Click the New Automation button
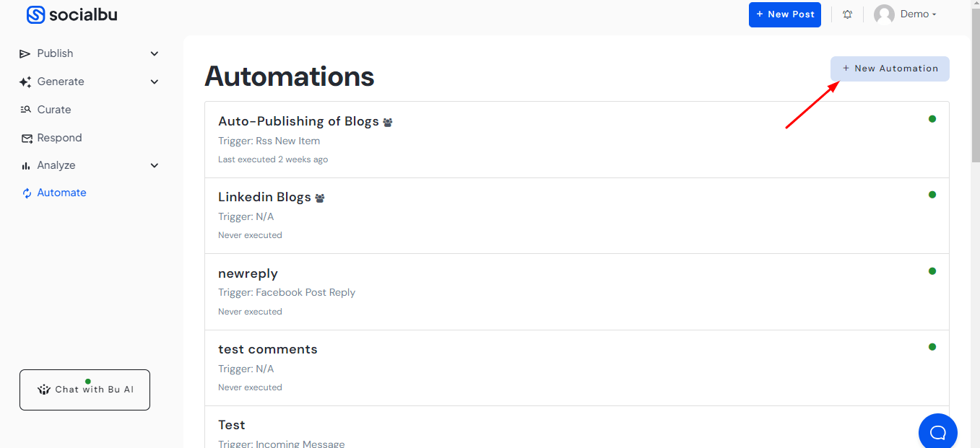Image resolution: width=980 pixels, height=448 pixels. pyautogui.click(x=890, y=68)
